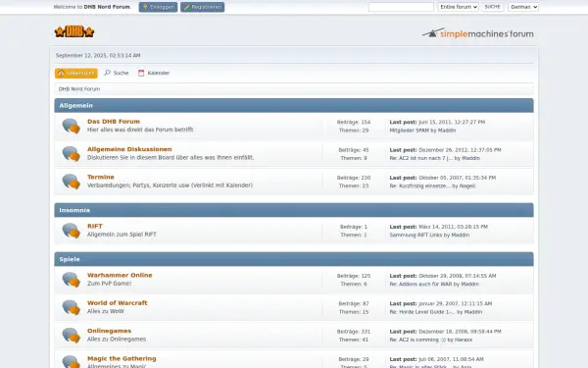Select the Übersicht menu tab
The height and width of the screenshot is (368, 588).
coord(76,73)
